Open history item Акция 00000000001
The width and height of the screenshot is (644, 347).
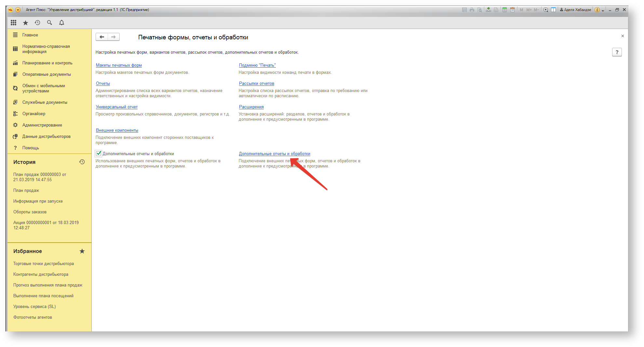pyautogui.click(x=46, y=225)
